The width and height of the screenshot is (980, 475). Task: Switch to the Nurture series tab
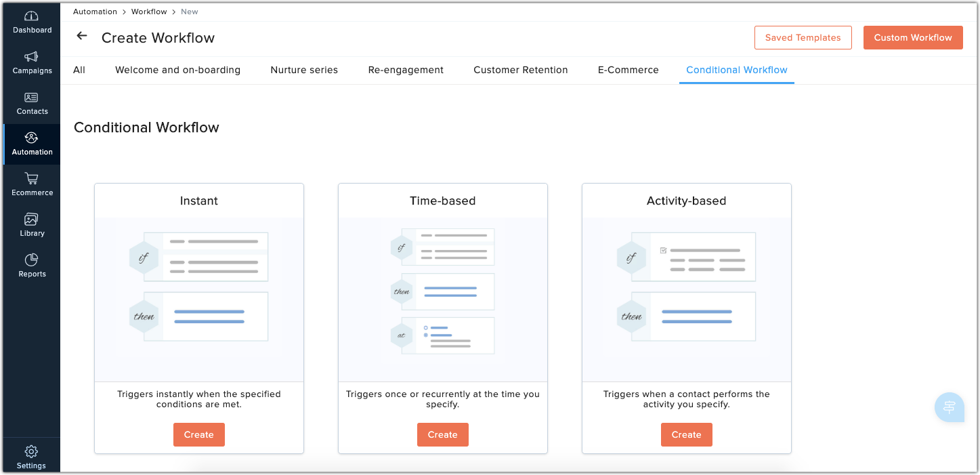pos(303,70)
